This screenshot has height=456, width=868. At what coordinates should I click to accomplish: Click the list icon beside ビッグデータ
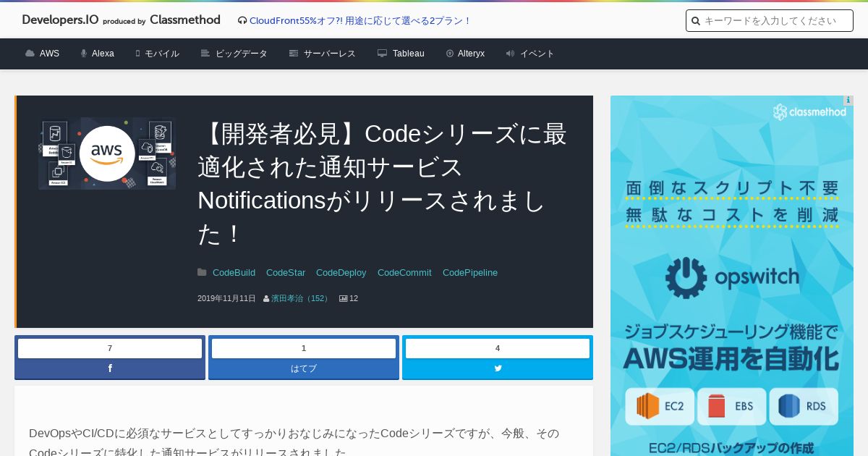205,54
